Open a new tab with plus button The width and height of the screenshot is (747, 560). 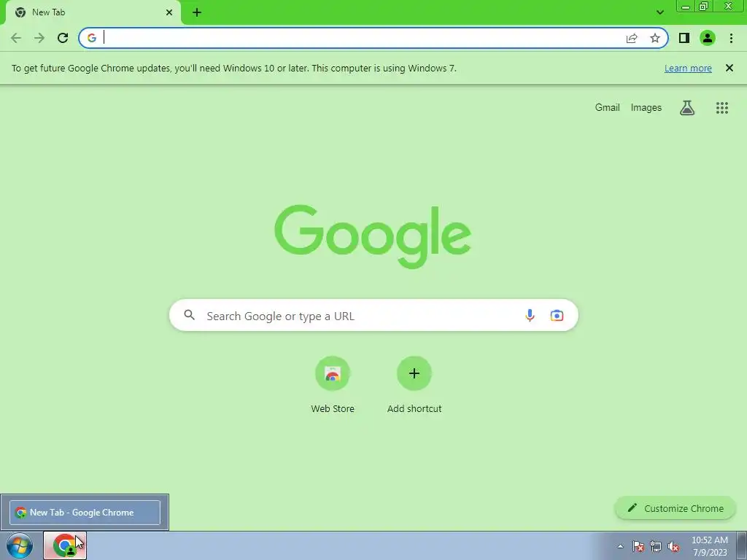click(x=197, y=12)
